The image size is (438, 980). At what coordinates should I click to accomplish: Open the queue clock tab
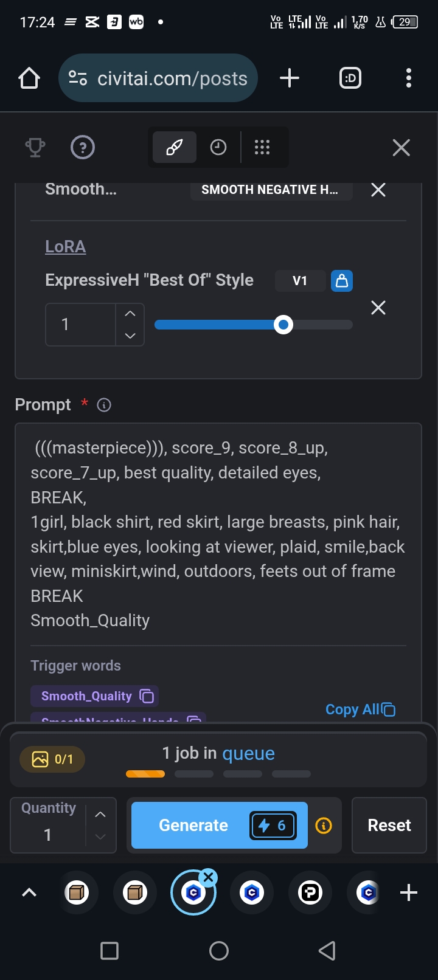coord(218,147)
